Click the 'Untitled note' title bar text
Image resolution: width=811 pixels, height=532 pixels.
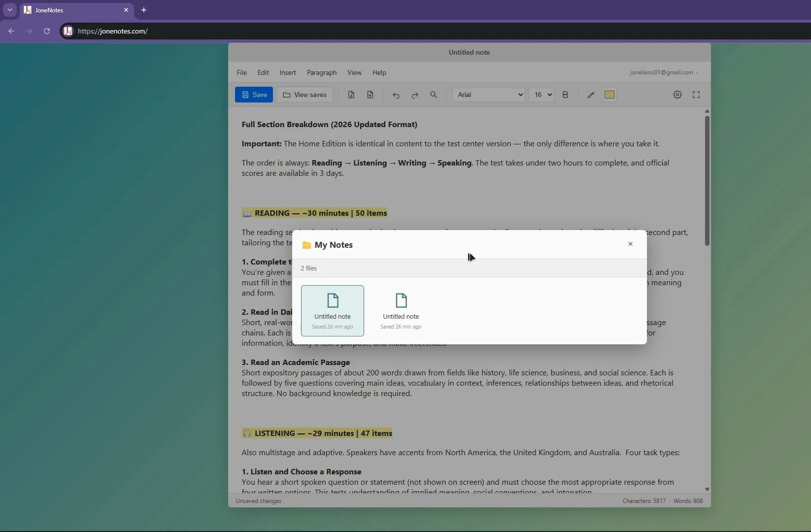[x=469, y=52]
